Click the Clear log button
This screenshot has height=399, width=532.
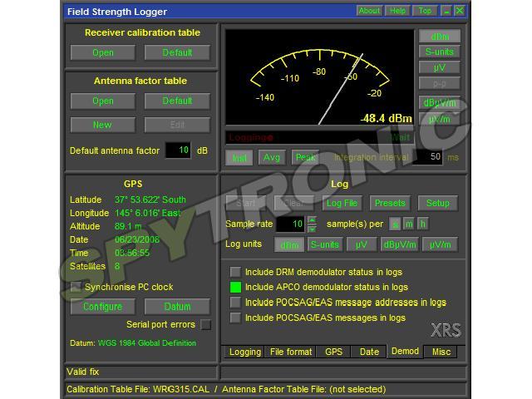[293, 203]
